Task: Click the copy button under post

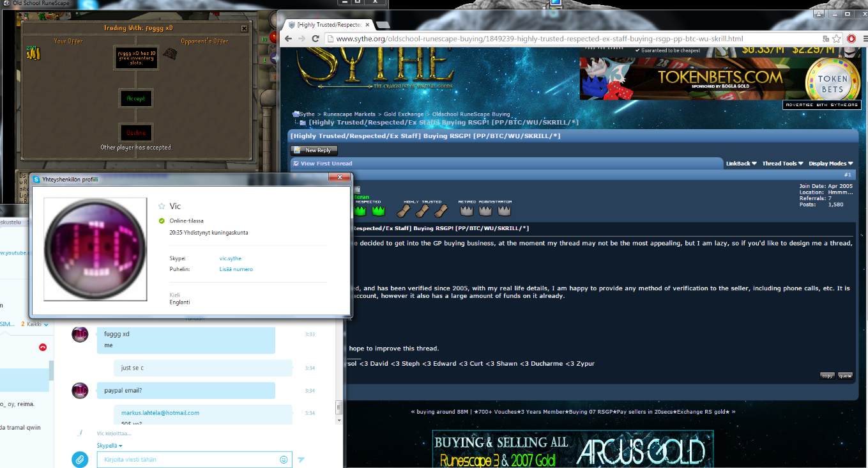Action: [827, 376]
